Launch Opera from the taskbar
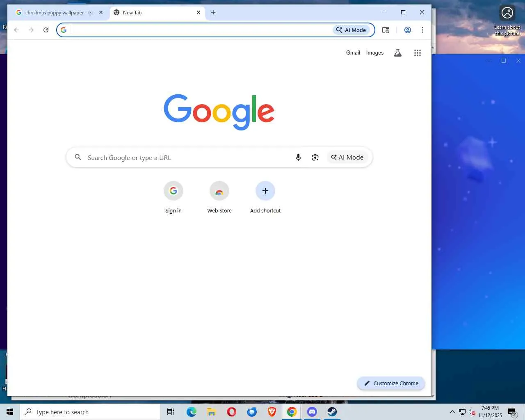The image size is (525, 420). [x=231, y=412]
